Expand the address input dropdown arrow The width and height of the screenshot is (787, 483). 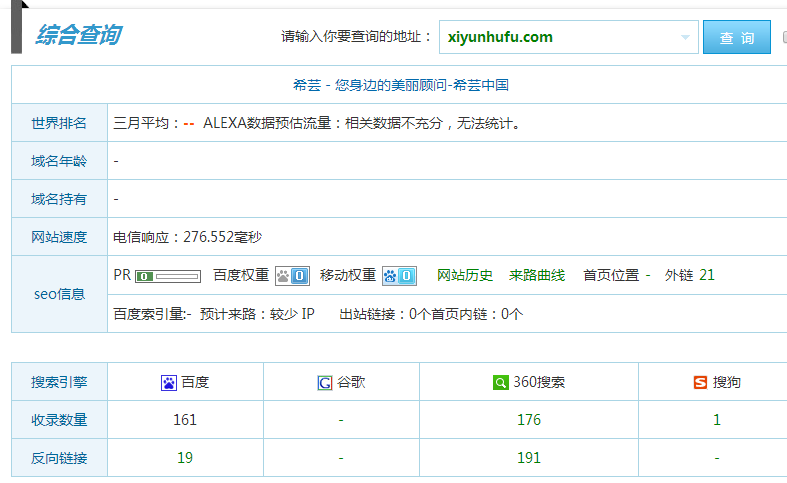point(686,38)
